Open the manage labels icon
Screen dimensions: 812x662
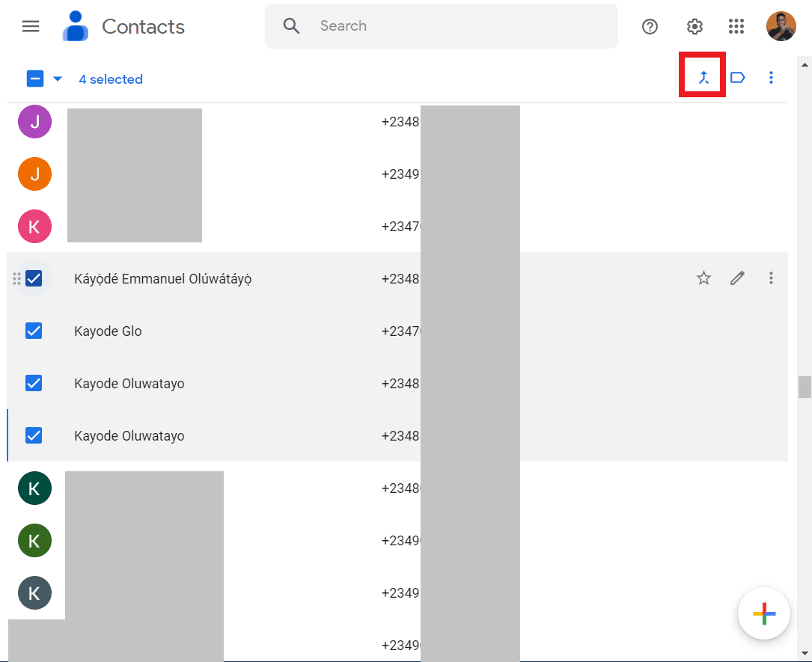click(737, 78)
